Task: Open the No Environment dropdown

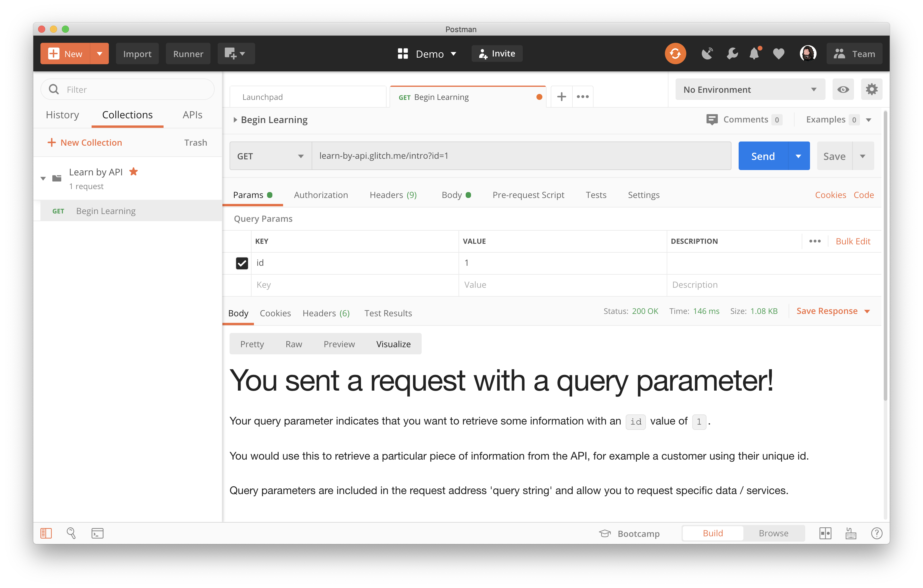Action: (750, 89)
